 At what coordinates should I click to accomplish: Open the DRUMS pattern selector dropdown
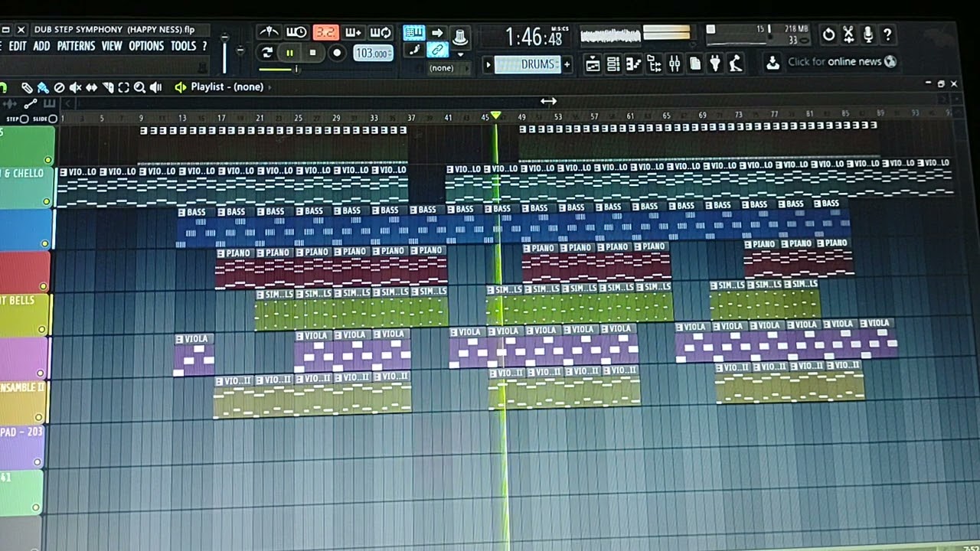(528, 65)
